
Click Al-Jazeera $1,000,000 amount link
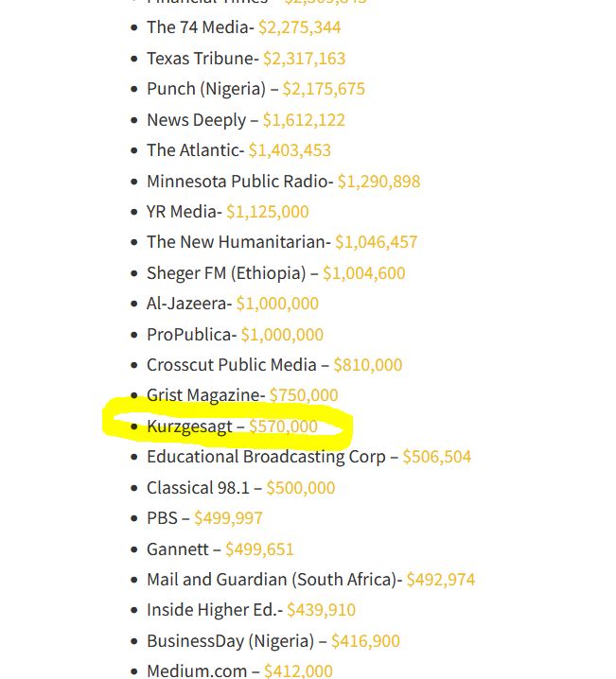coord(277,304)
